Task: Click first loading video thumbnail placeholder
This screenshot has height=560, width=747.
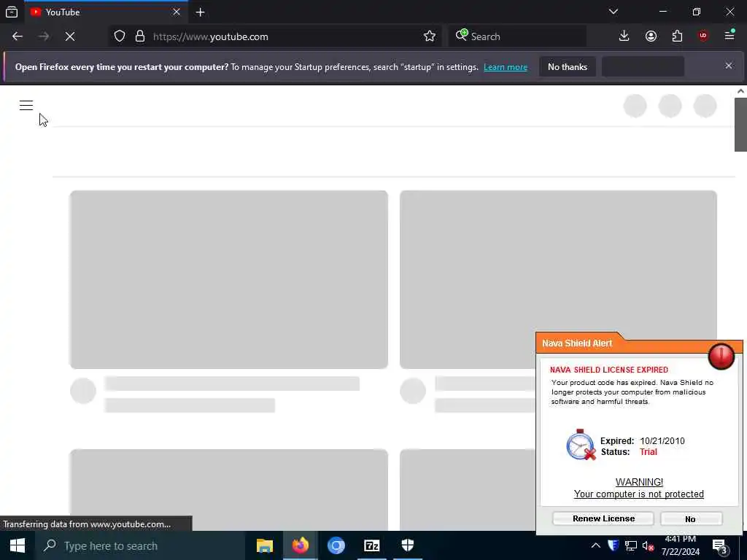Action: point(228,279)
